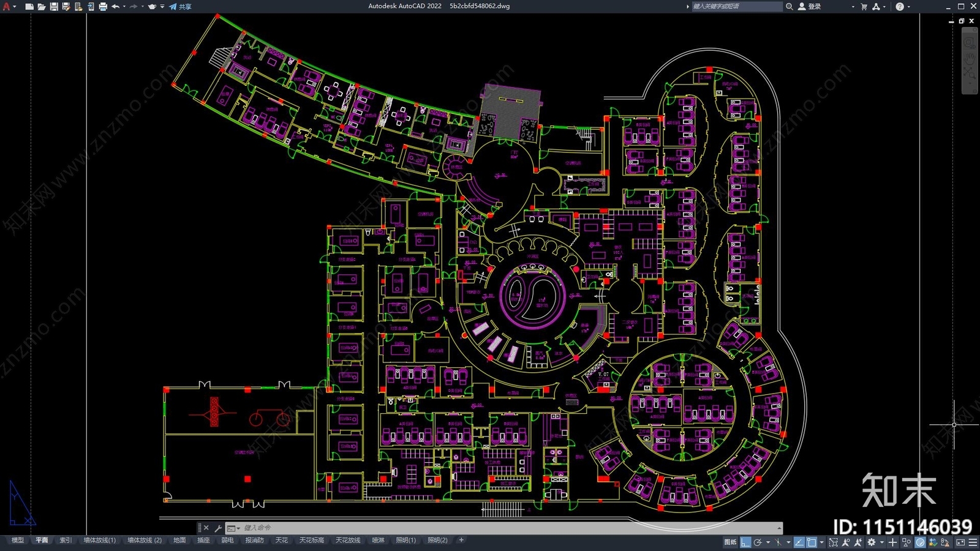Expand Object Snap settings dropdown
980x551 pixels.
(822, 542)
